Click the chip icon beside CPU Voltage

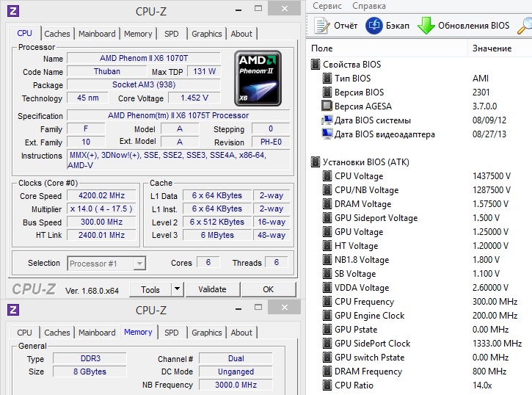coord(327,176)
